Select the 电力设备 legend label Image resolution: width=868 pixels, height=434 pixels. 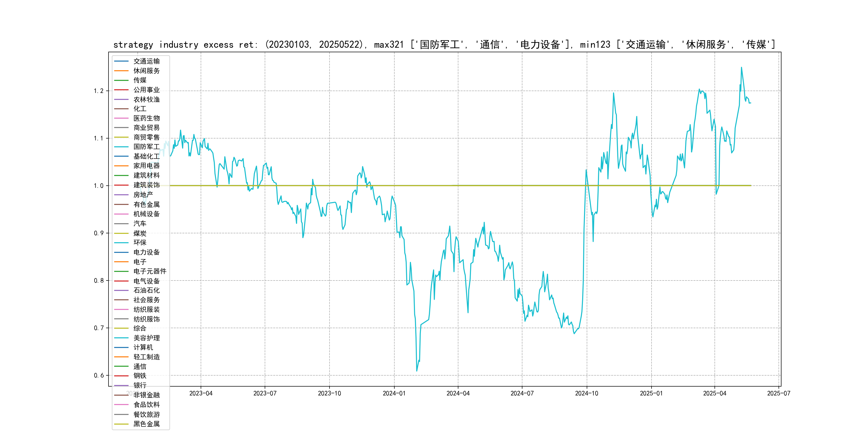pyautogui.click(x=146, y=252)
